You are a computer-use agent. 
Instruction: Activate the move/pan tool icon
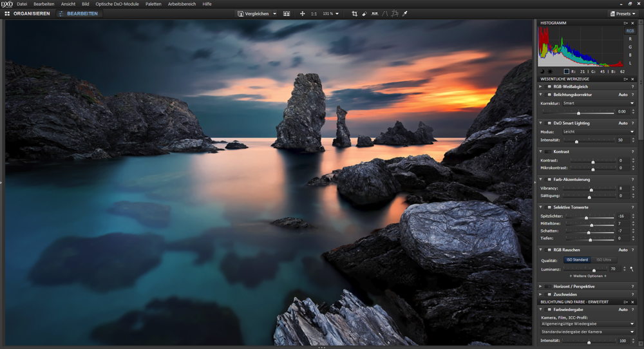click(x=303, y=14)
